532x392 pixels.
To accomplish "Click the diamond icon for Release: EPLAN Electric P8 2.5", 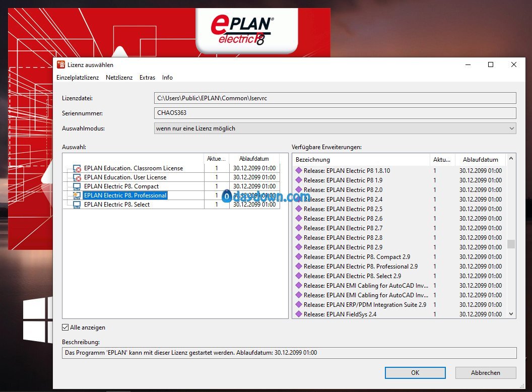I will pos(299,209).
